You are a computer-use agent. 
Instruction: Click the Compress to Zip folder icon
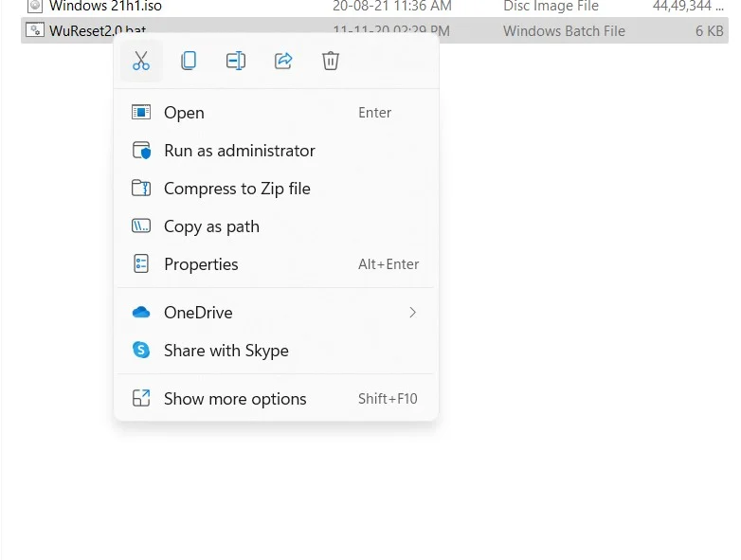141,188
